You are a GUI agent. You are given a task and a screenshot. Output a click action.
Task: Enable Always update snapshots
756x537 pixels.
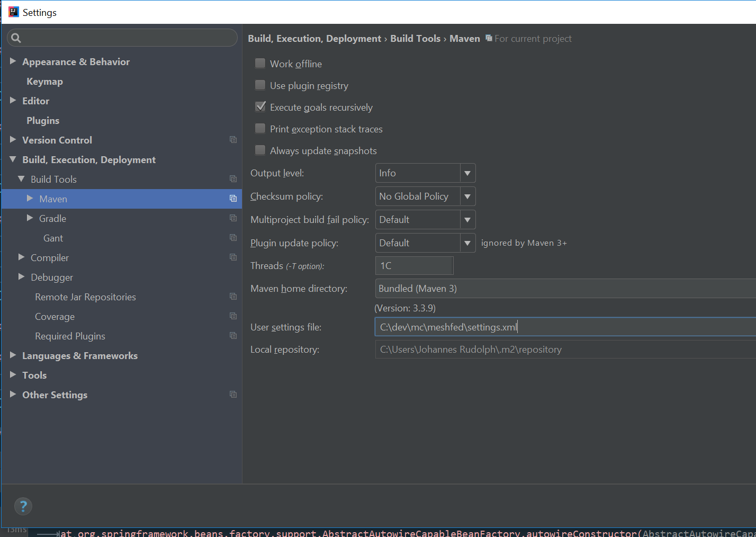pyautogui.click(x=260, y=150)
